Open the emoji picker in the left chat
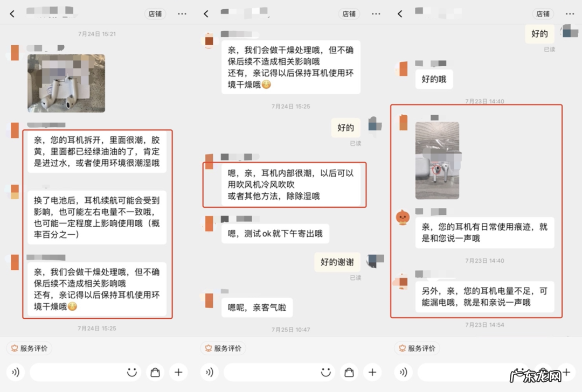582x392 pixels. pyautogui.click(x=131, y=372)
